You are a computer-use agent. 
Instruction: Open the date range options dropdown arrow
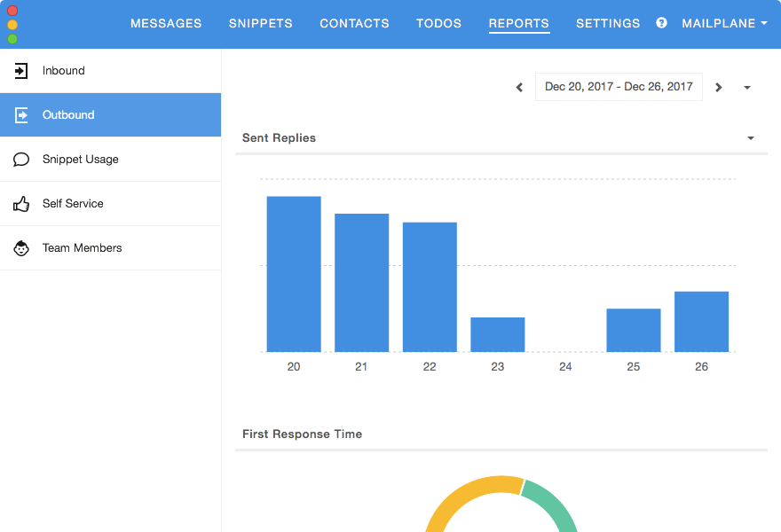747,88
